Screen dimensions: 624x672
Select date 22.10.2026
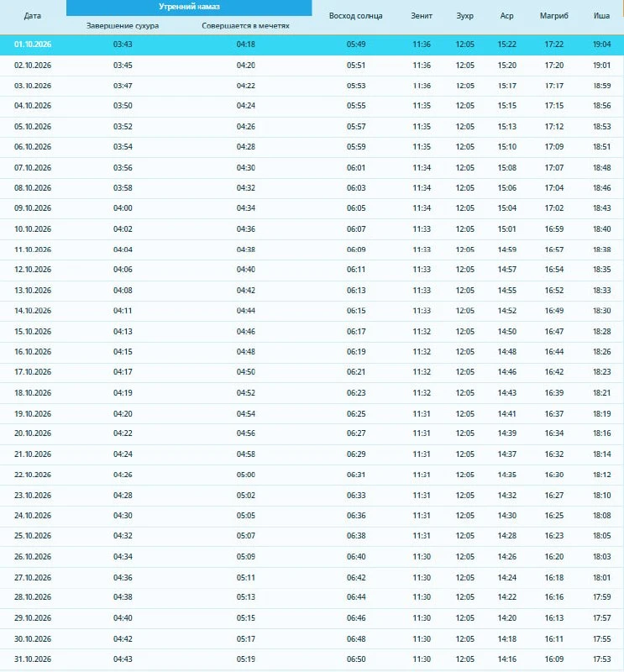coord(33,475)
